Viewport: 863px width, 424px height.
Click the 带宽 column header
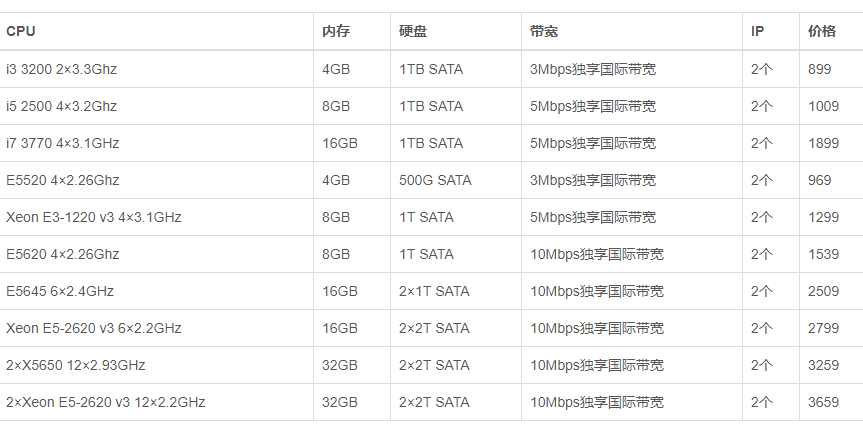tap(544, 31)
